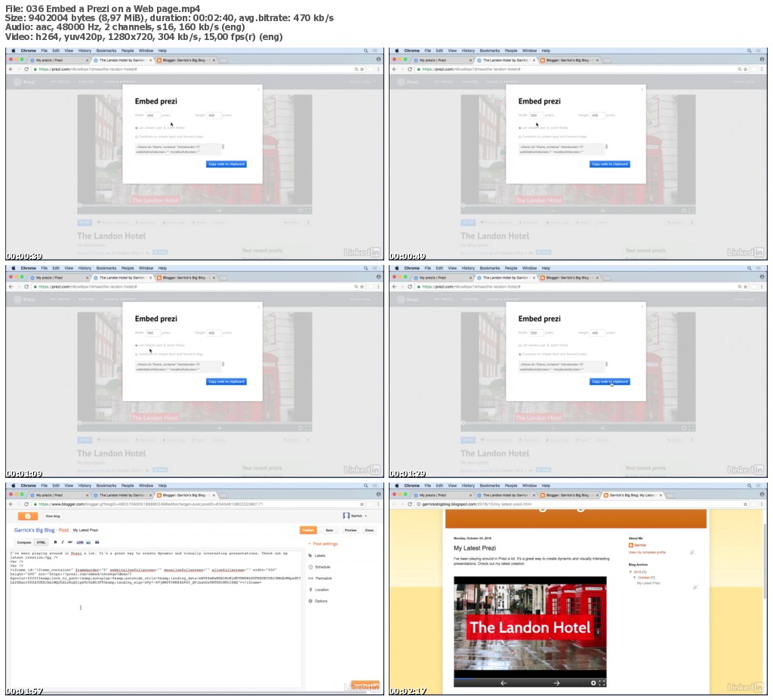773x700 pixels.
Task: Click the orange Publish button in Blogger
Action: (x=308, y=530)
